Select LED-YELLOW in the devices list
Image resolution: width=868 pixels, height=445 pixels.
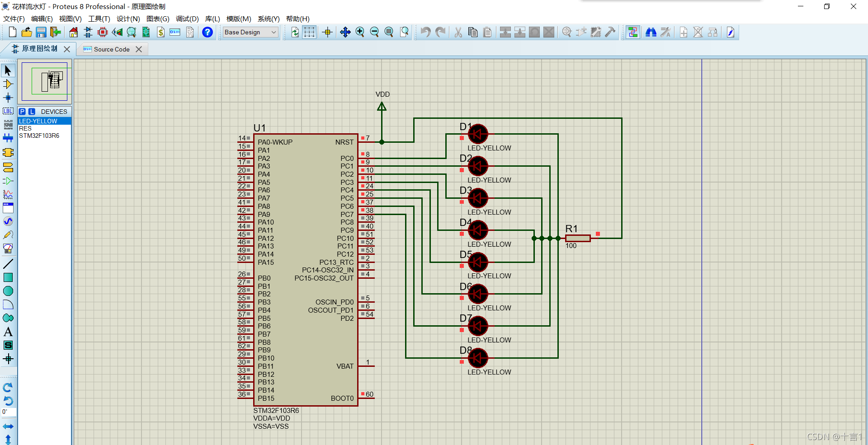coord(44,121)
